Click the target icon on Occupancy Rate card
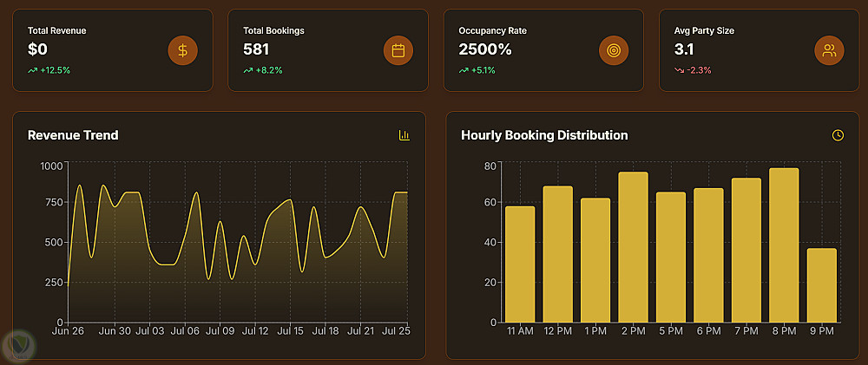The image size is (868, 365). (x=614, y=51)
